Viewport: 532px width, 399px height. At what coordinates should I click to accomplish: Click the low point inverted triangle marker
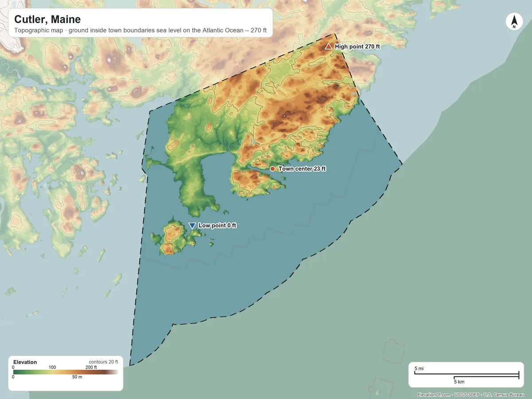[x=192, y=226]
